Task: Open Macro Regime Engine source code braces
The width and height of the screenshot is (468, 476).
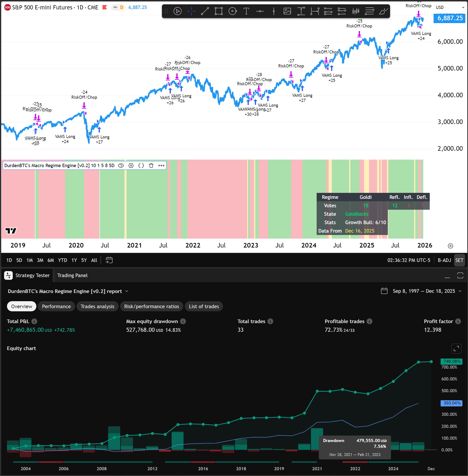Action: tap(141, 166)
